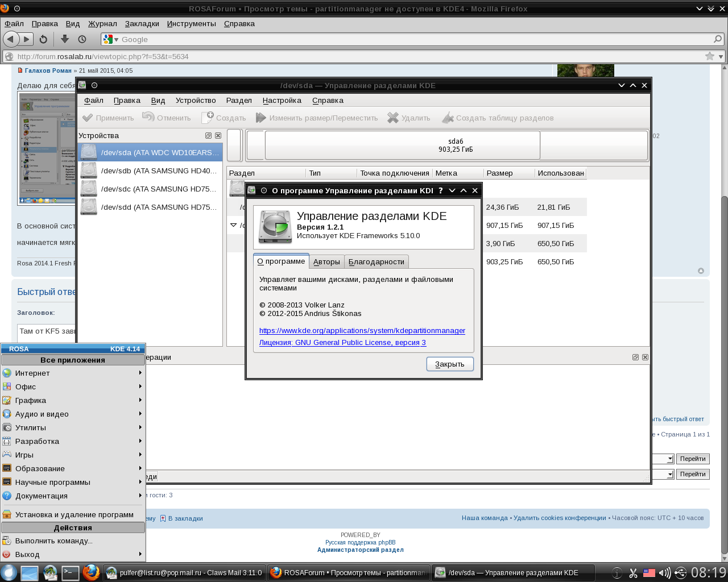
Task: Select the /dev/sdb drive icon in devices list
Action: (x=89, y=171)
